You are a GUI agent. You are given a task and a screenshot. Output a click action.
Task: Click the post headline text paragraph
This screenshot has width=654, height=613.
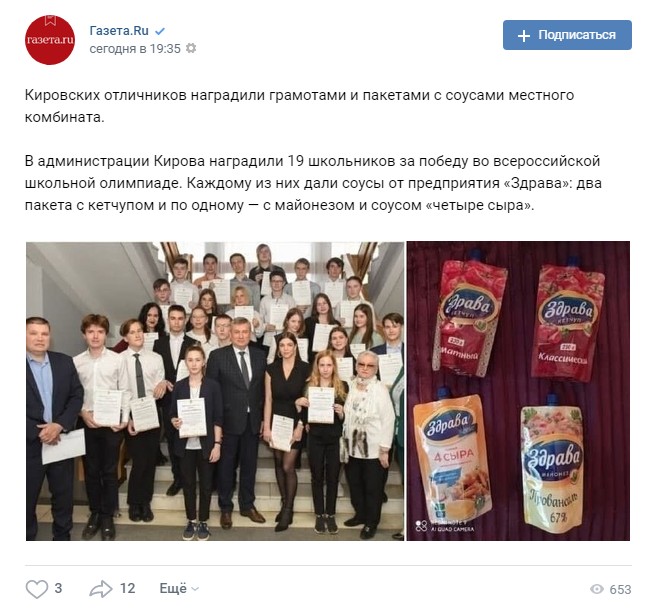(299, 106)
